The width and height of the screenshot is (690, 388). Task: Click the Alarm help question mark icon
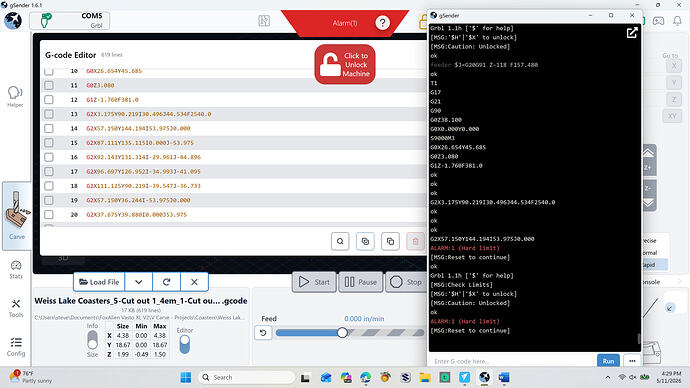[382, 23]
